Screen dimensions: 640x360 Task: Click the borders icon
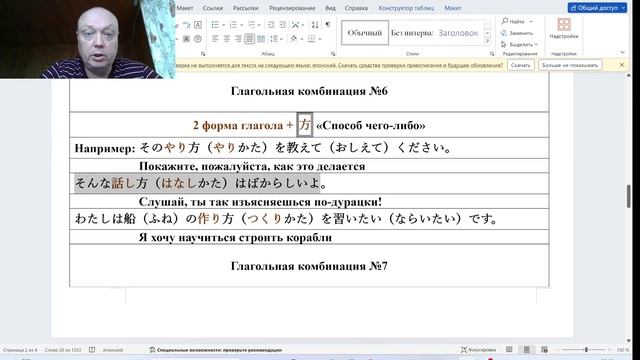(x=311, y=39)
